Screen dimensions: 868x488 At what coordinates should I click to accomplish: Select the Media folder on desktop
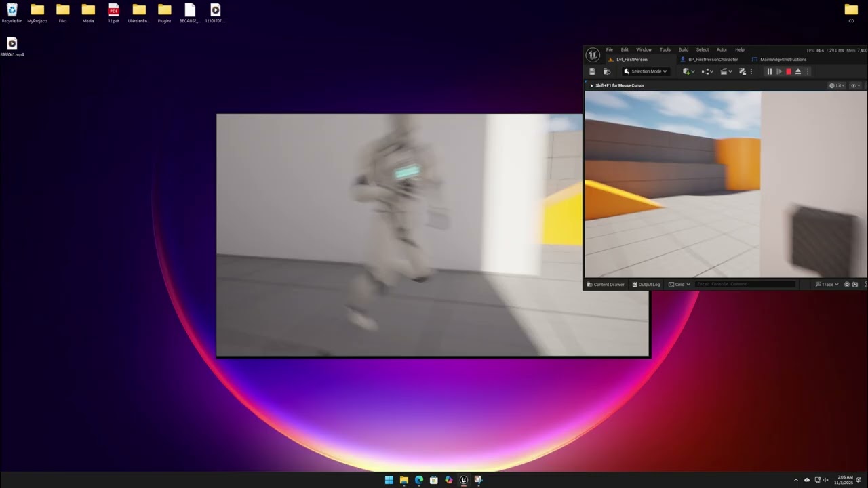pyautogui.click(x=88, y=13)
